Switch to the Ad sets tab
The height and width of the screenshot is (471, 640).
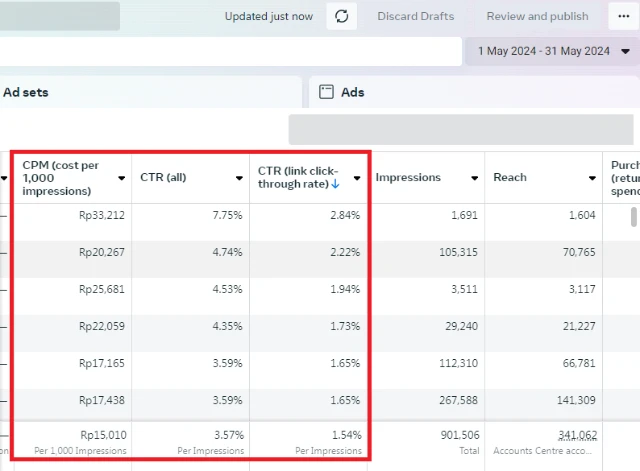click(x=26, y=92)
